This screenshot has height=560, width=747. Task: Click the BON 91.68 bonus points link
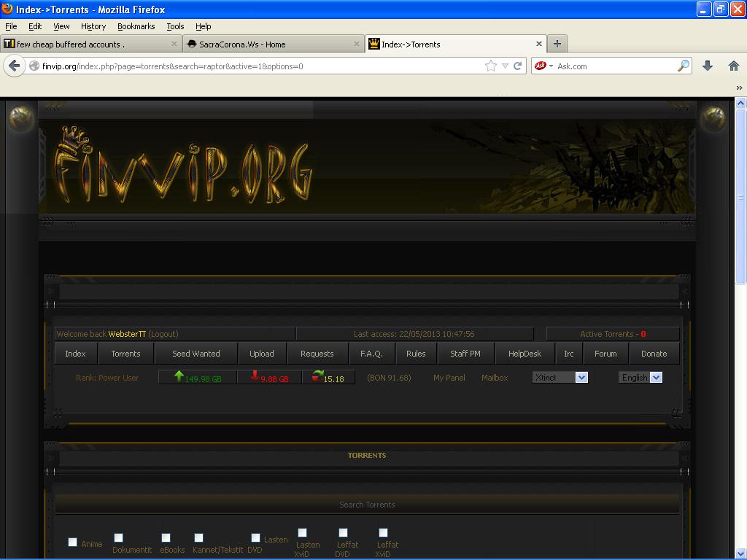point(390,378)
